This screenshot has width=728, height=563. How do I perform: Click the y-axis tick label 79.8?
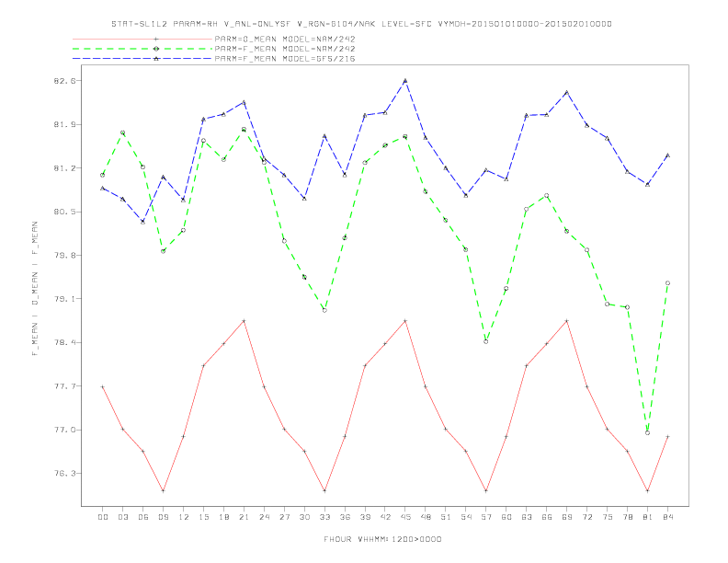pos(63,256)
